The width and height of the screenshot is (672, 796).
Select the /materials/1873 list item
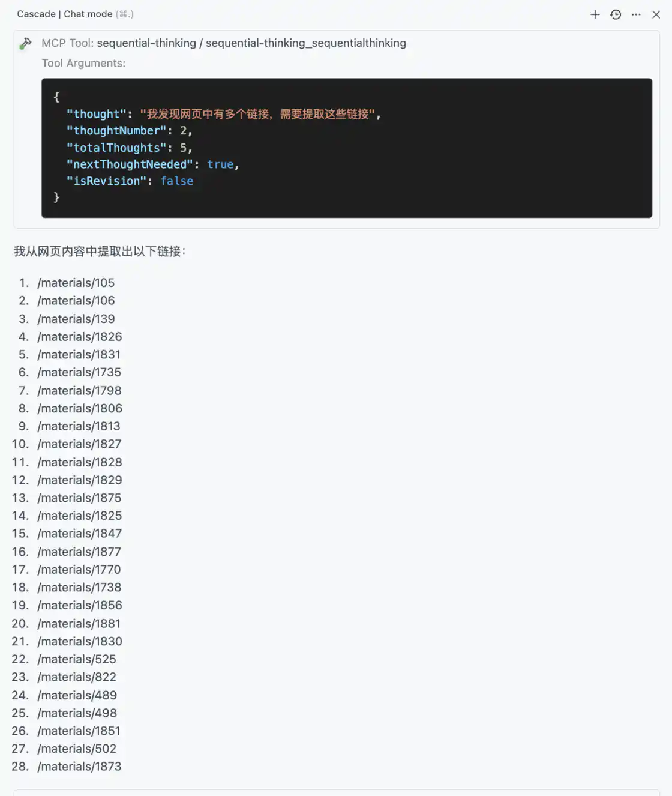tap(79, 767)
